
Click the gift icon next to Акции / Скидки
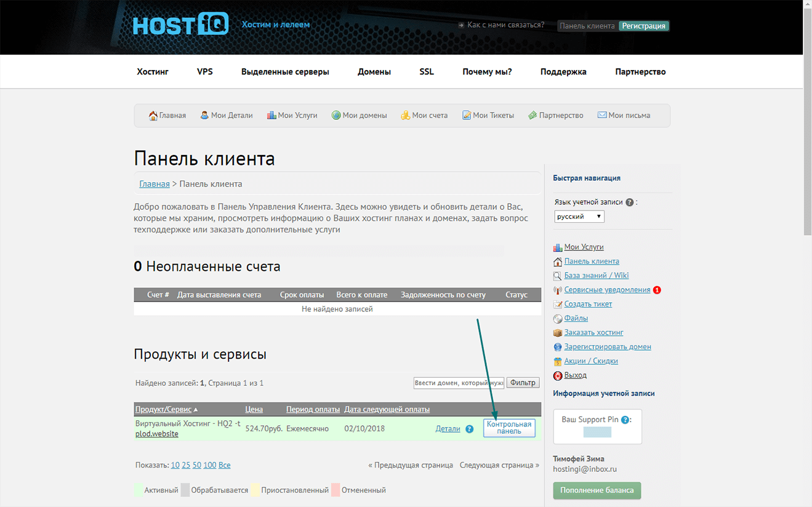(x=558, y=361)
